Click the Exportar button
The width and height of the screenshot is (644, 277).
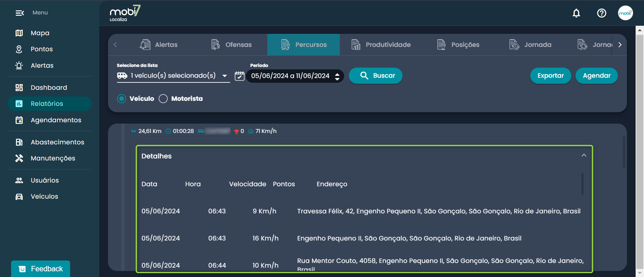[x=550, y=76]
